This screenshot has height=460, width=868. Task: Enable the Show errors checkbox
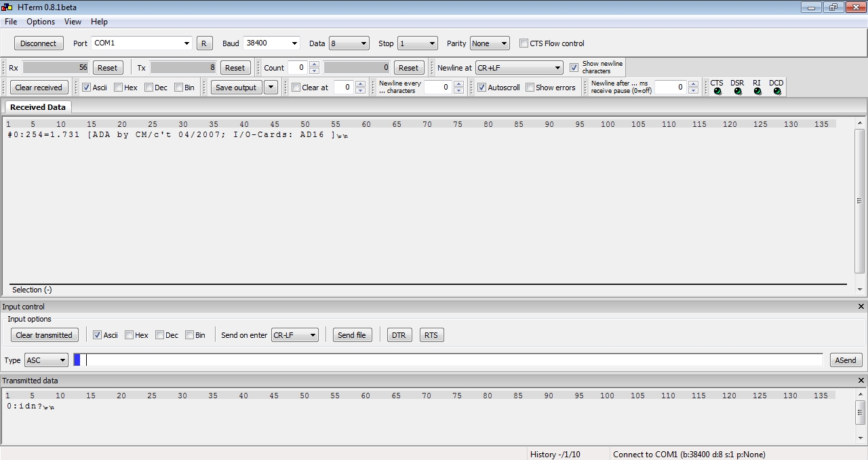pyautogui.click(x=530, y=88)
